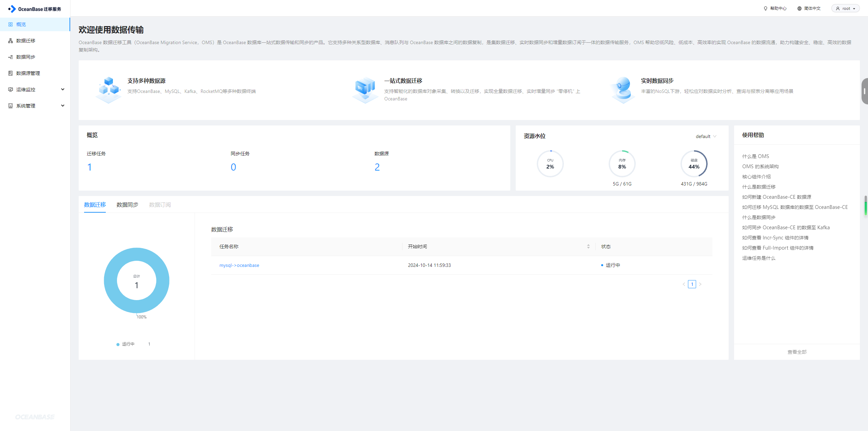
Task: Click the system management icon
Action: 11,106
